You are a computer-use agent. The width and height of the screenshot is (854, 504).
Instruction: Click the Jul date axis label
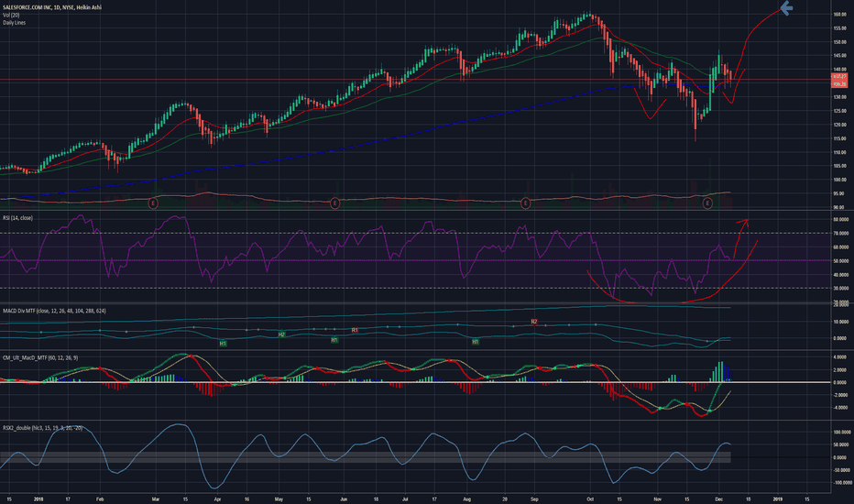405,499
